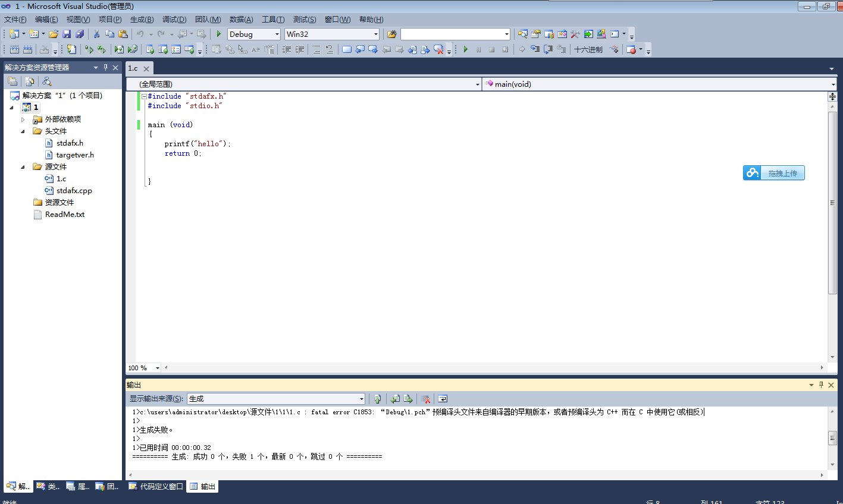The width and height of the screenshot is (843, 504).
Task: Click the Continue green play icon in debug toolbar
Action: (465, 49)
